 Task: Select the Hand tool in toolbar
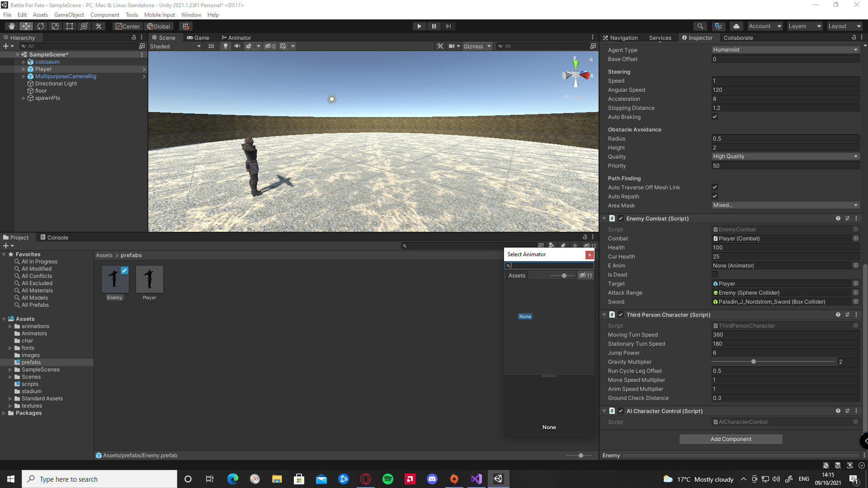pos(11,26)
